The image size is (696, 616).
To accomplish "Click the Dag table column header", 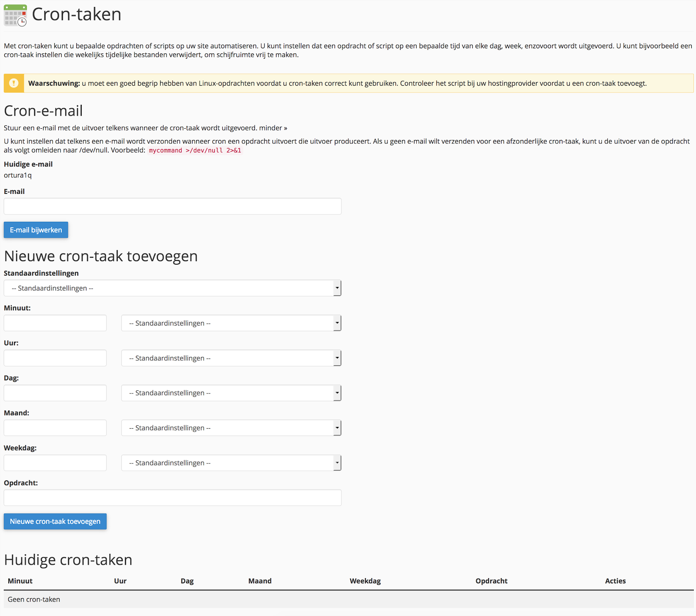I will [187, 581].
